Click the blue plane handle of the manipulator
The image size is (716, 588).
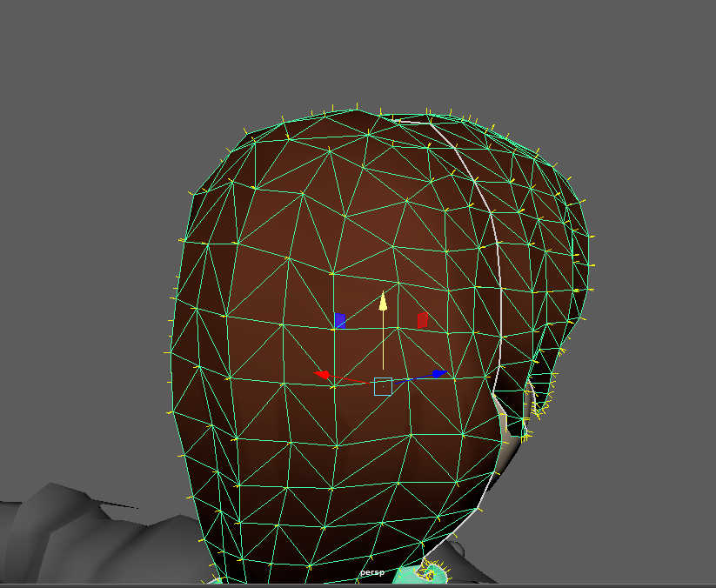tap(340, 321)
